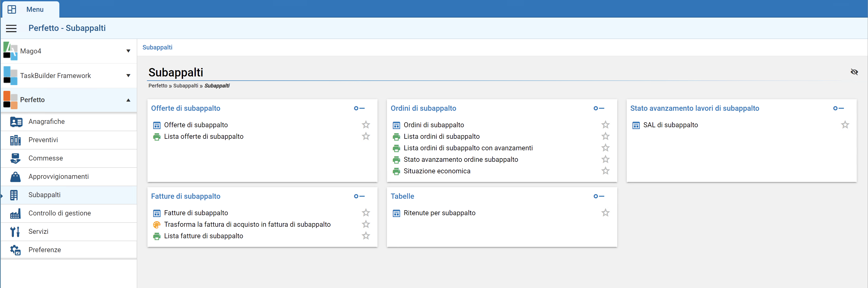Click printer icon beside Lista ordini di subappalto
This screenshot has width=868, height=288.
pyautogui.click(x=396, y=137)
